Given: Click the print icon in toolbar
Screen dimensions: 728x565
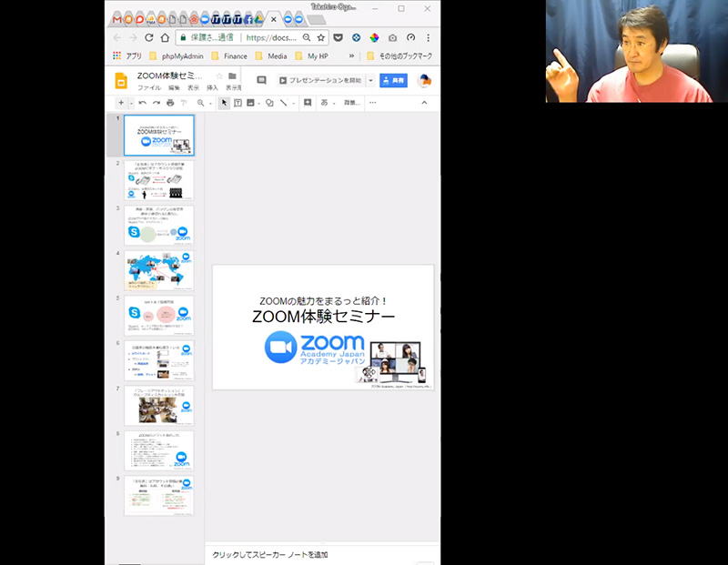Looking at the screenshot, I should click(x=170, y=103).
